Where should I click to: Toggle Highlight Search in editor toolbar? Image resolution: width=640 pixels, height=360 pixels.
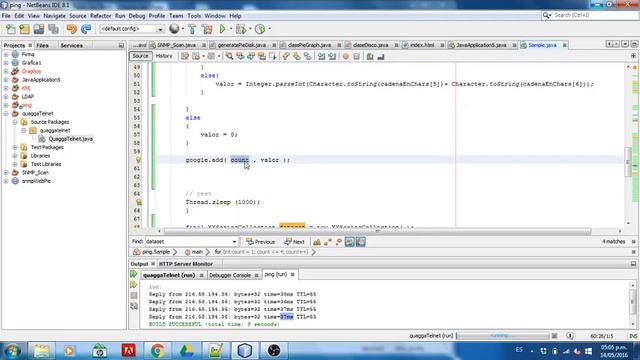pos(261,56)
